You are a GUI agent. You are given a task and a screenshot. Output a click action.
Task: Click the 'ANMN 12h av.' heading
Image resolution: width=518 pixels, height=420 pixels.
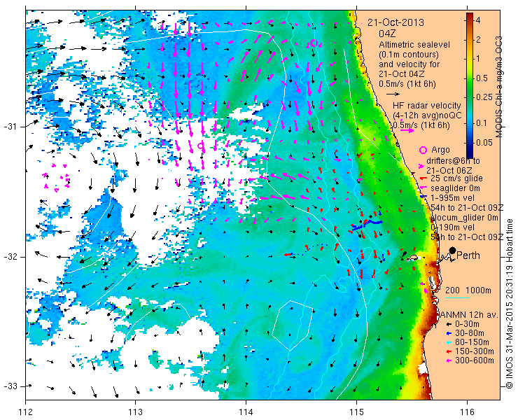[470, 314]
